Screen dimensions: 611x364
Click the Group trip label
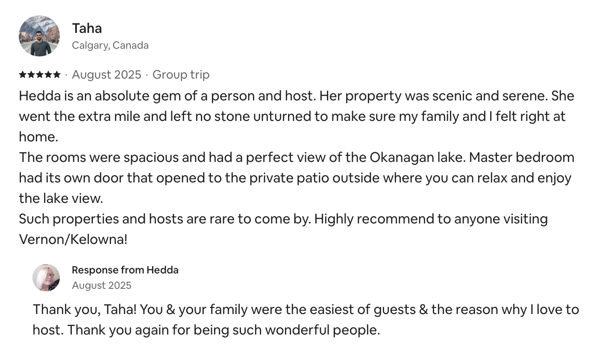[181, 75]
